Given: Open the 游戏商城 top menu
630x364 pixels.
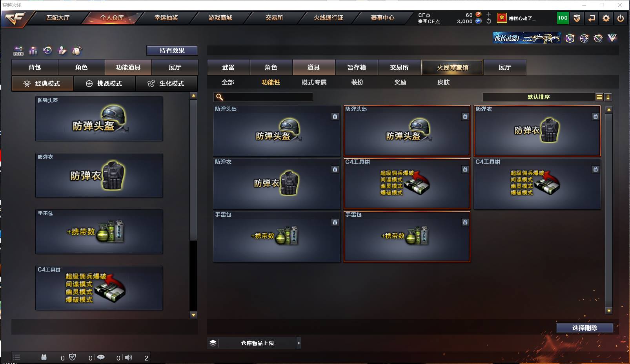Looking at the screenshot, I should tap(220, 18).
